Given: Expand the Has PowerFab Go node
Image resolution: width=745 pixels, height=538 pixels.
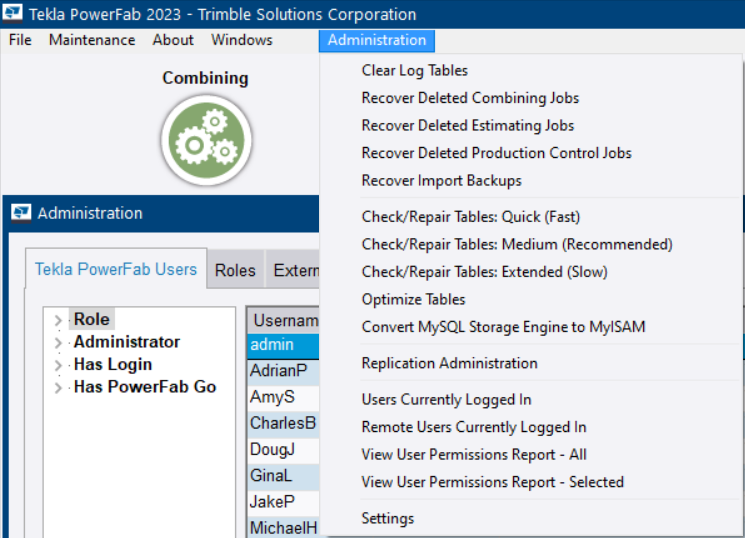Looking at the screenshot, I should pos(59,387).
